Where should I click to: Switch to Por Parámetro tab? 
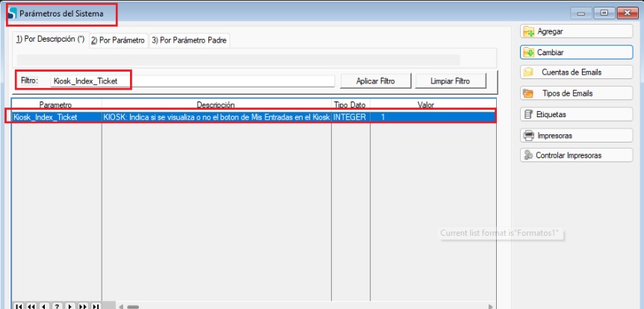[x=118, y=40]
